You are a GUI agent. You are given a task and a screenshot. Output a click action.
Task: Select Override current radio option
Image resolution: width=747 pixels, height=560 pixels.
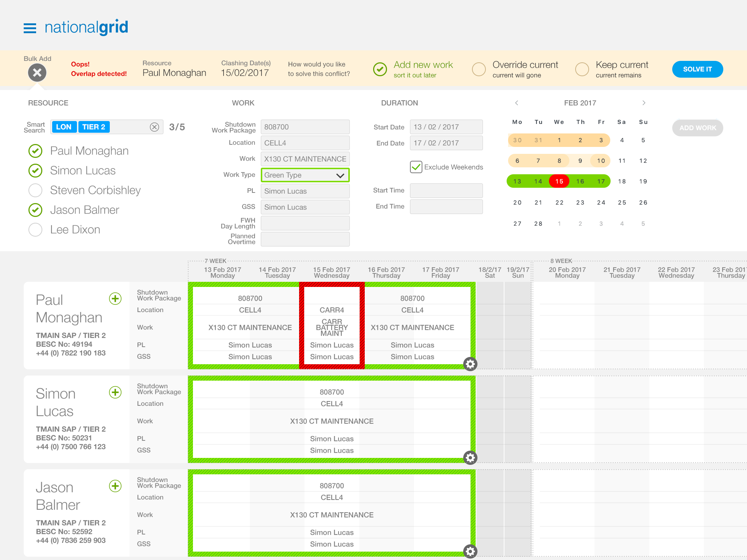[479, 69]
